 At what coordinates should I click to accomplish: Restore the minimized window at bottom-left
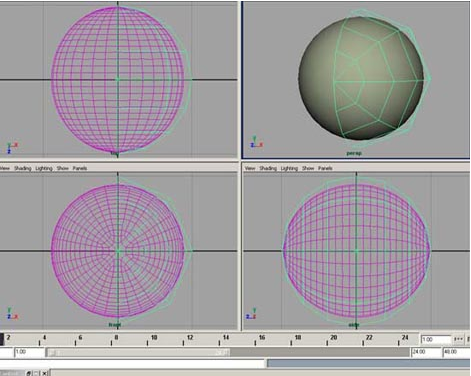tap(29, 373)
